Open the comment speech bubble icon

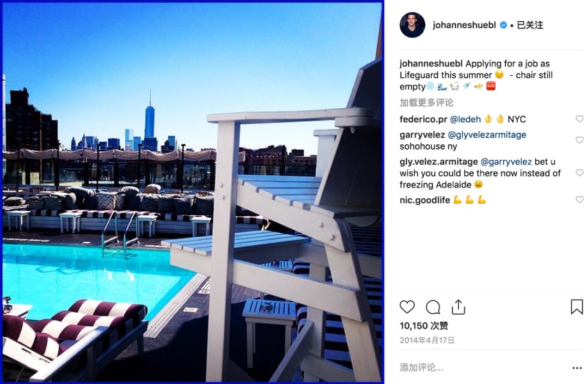pyautogui.click(x=433, y=308)
